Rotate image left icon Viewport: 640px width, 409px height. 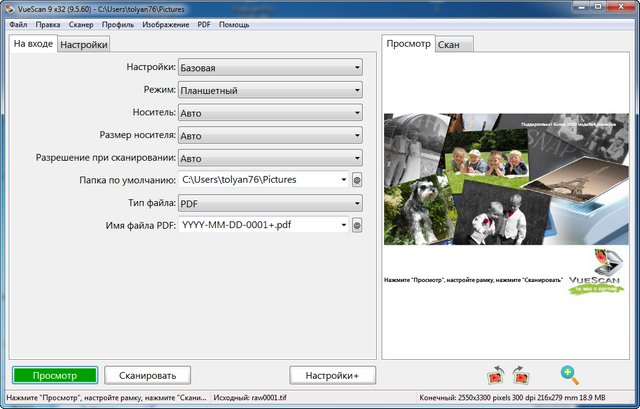pos(497,375)
